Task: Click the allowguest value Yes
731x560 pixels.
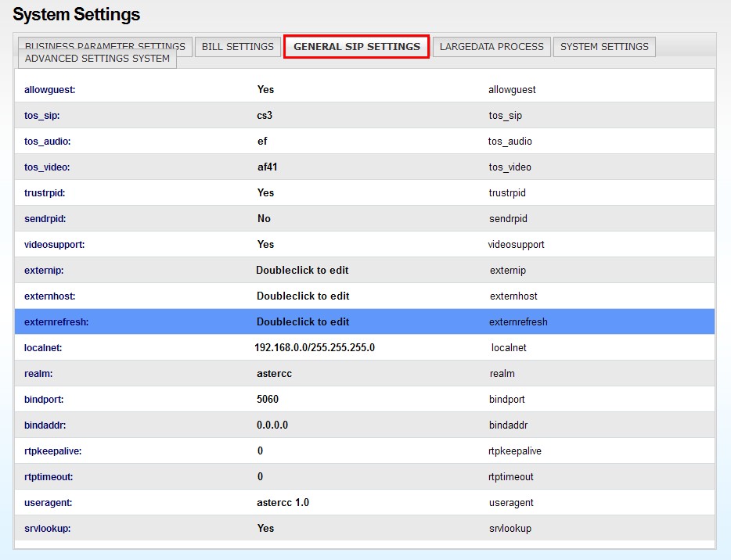Action: tap(265, 89)
